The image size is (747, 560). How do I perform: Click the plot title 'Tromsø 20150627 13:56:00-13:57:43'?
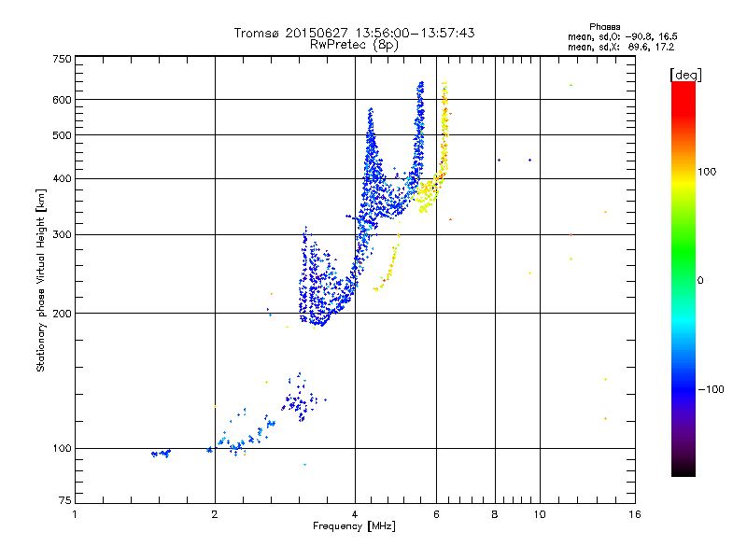[x=354, y=33]
